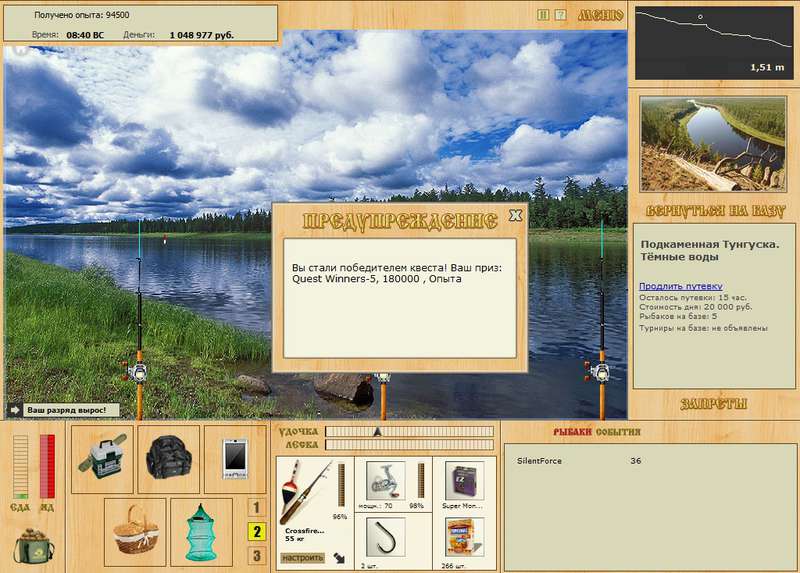Click 'Осталось путевки: 15 час.' text

(692, 297)
